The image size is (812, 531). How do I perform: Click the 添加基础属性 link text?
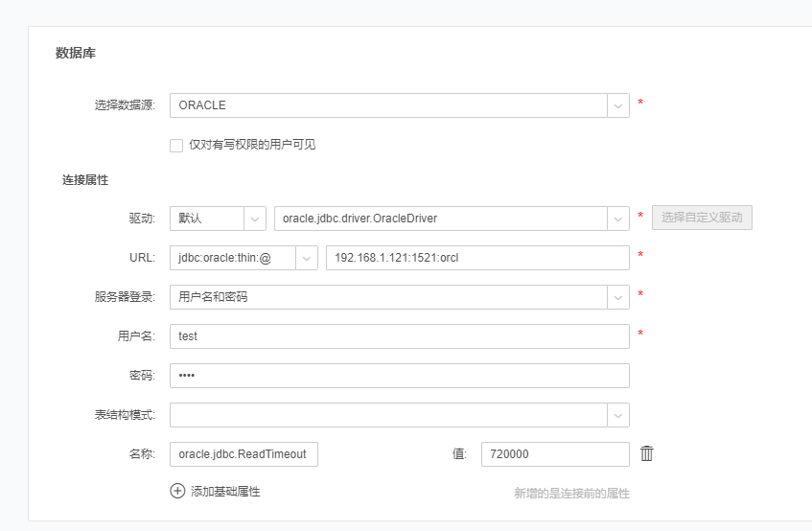tap(225, 491)
